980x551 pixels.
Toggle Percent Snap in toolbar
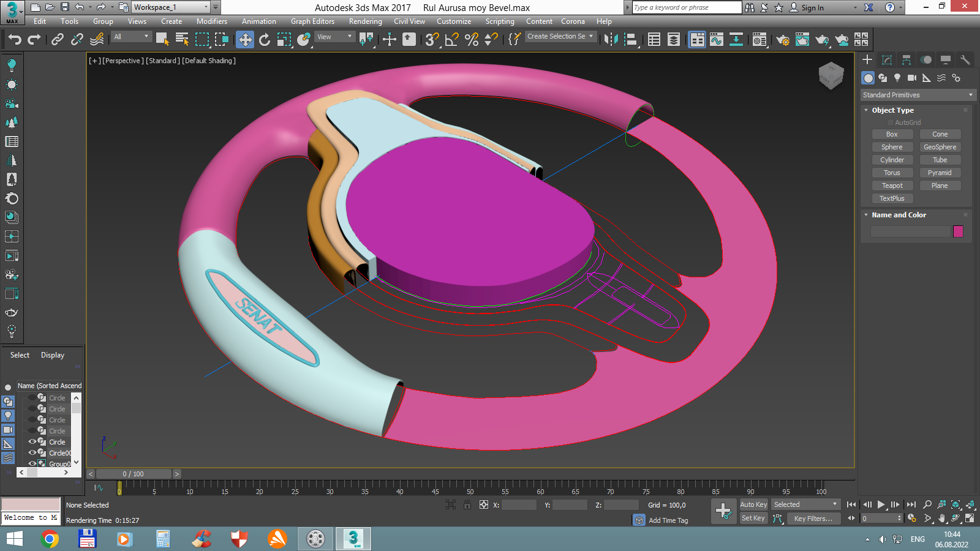tap(472, 39)
